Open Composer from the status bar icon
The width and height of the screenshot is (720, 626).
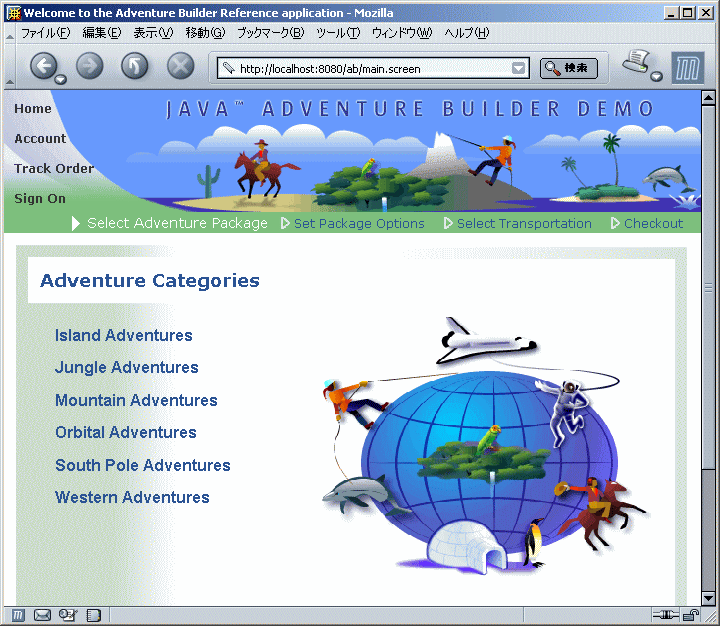(68, 615)
